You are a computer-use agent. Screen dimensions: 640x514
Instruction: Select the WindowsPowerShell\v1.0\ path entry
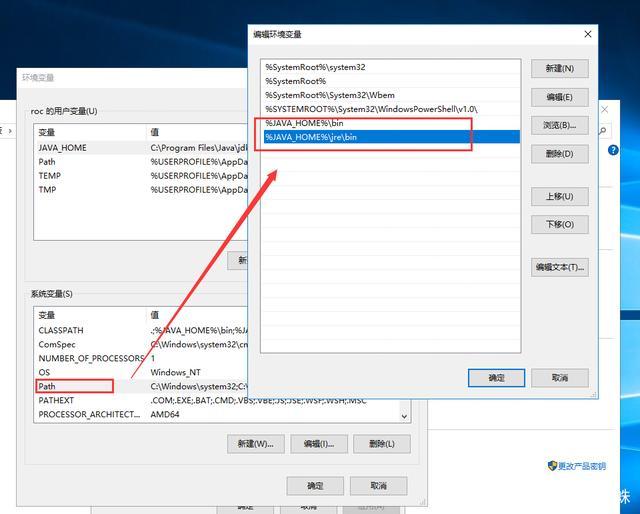[390, 109]
